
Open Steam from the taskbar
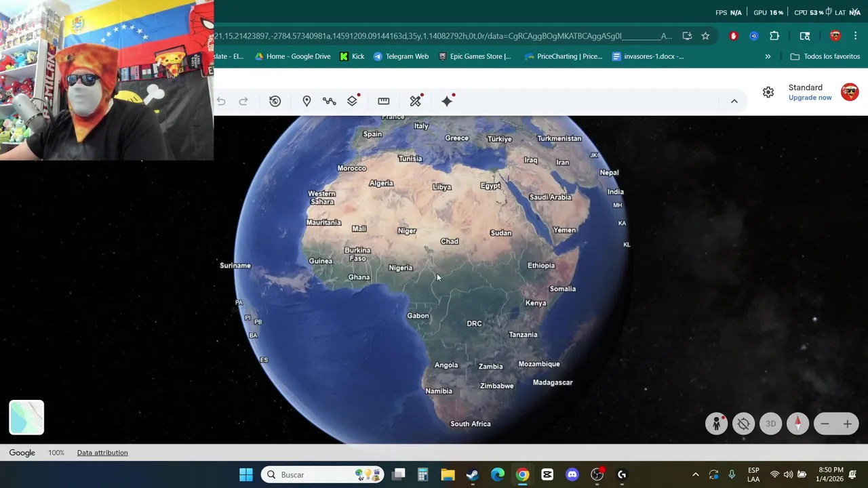point(473,474)
